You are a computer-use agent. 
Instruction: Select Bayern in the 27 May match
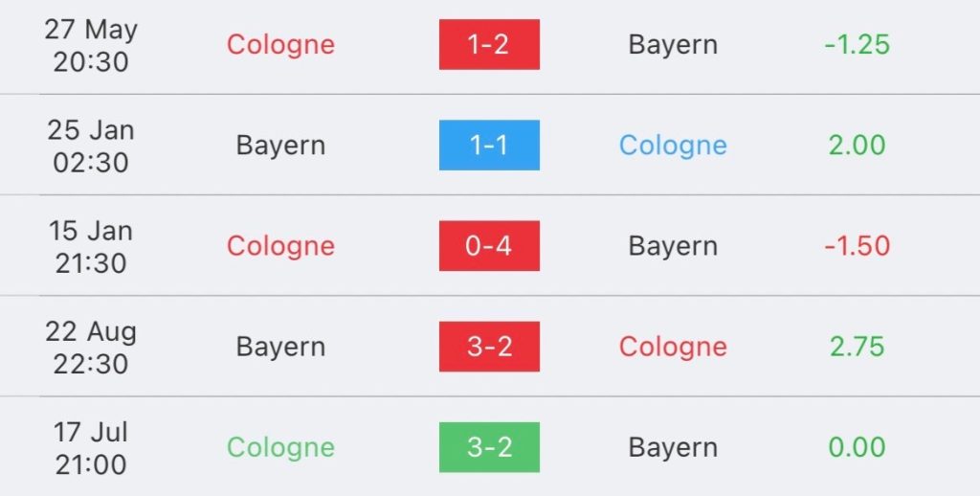(673, 45)
